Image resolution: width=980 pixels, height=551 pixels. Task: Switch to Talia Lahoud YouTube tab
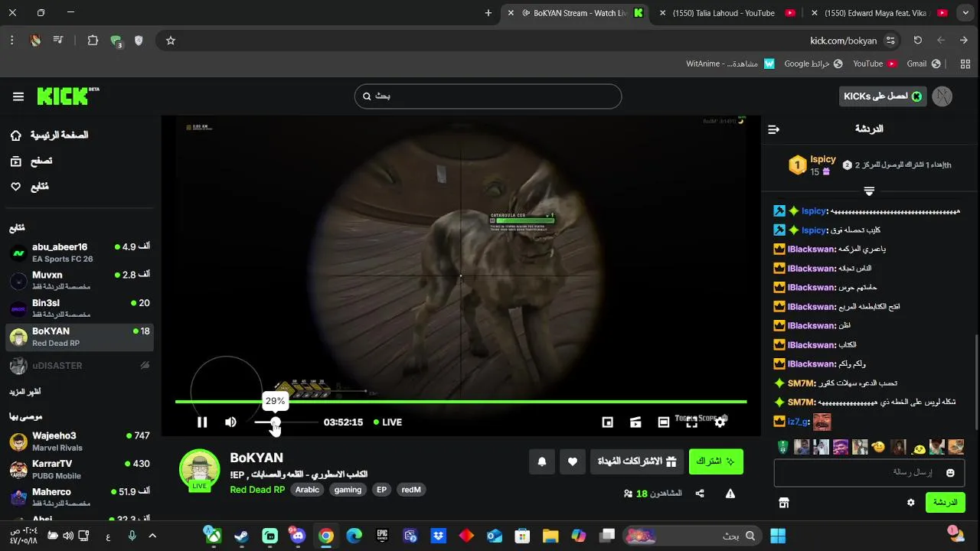click(724, 13)
